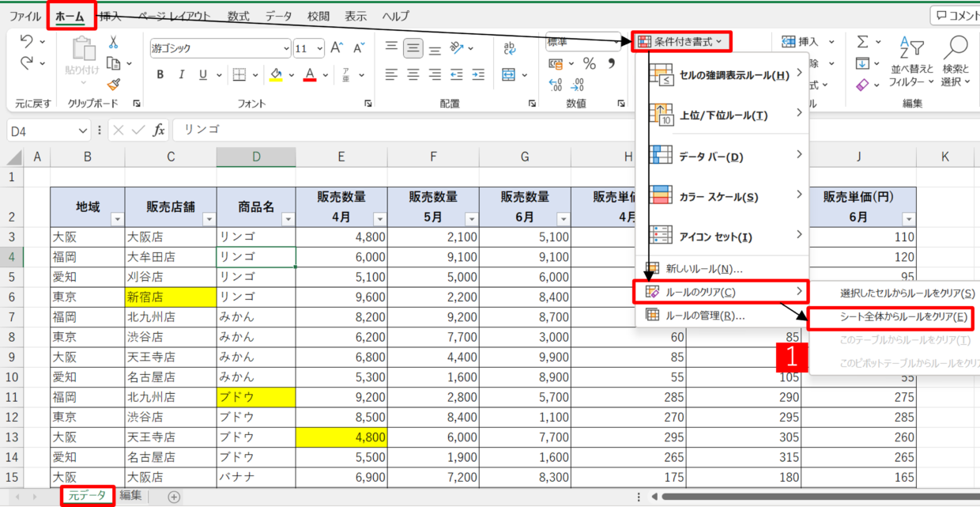
Task: Click the AutoSum sigma icon
Action: pyautogui.click(x=863, y=41)
